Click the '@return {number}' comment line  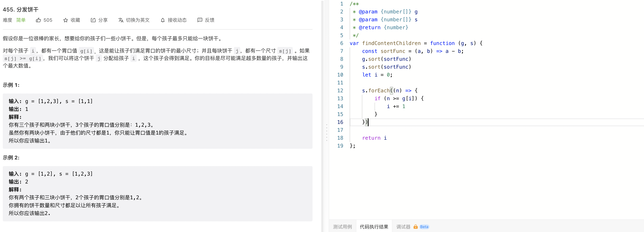[x=380, y=27]
